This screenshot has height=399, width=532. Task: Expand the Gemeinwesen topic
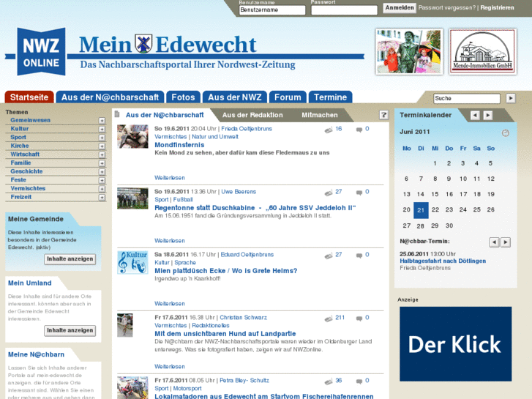point(102,121)
